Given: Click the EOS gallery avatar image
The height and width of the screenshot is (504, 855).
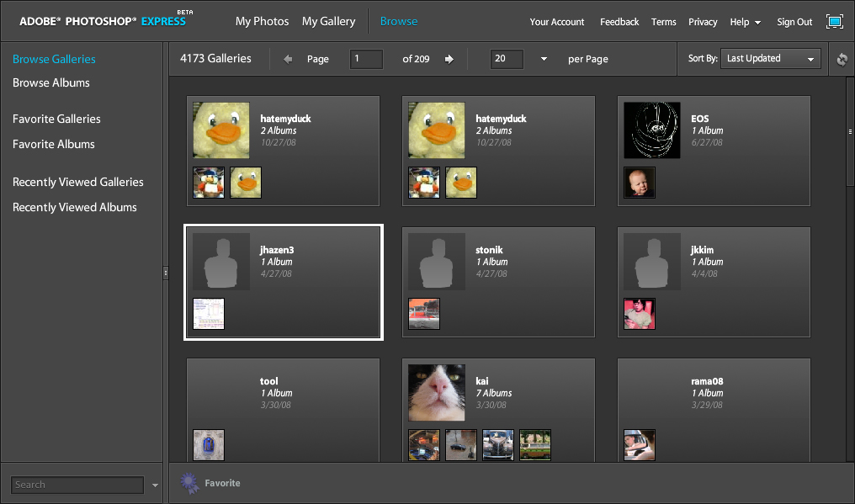Looking at the screenshot, I should coord(652,130).
